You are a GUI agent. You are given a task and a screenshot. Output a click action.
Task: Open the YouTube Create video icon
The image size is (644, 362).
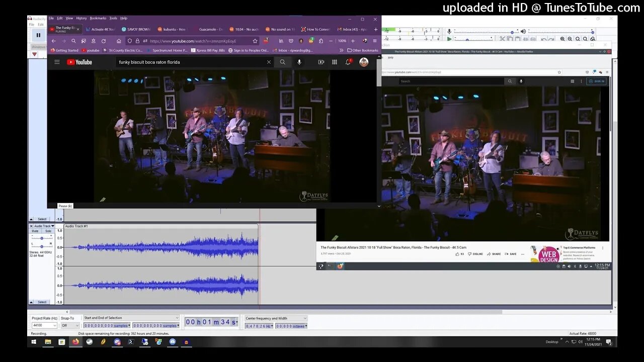[x=321, y=62]
